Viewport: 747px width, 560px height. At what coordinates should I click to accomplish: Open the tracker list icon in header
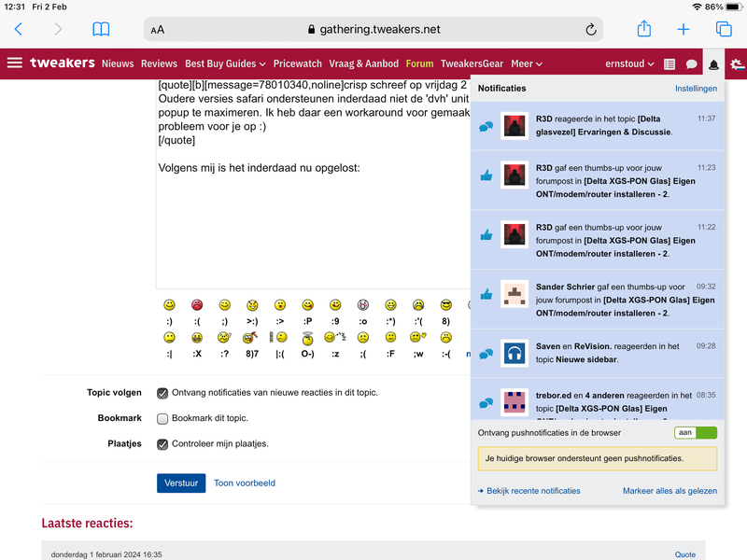click(x=669, y=64)
